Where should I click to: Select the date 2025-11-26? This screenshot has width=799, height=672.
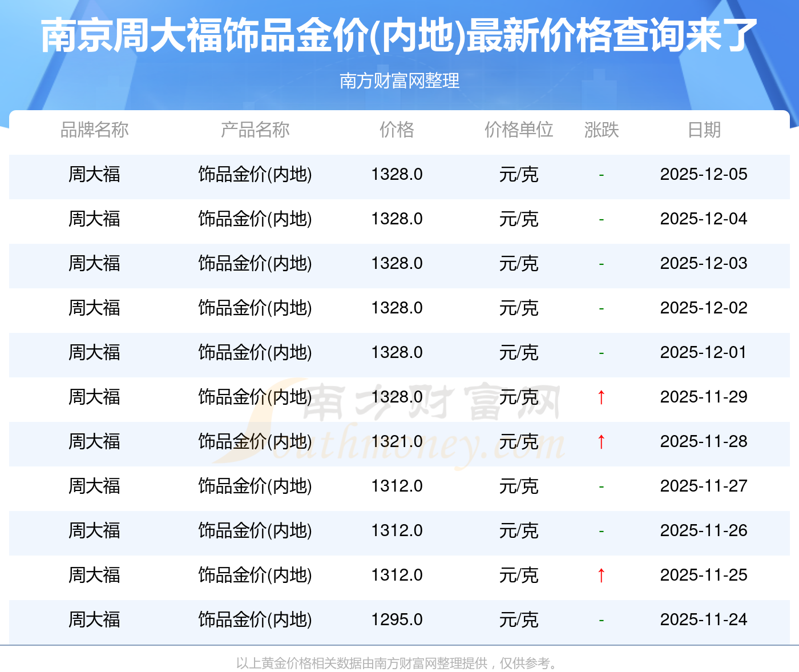point(704,530)
